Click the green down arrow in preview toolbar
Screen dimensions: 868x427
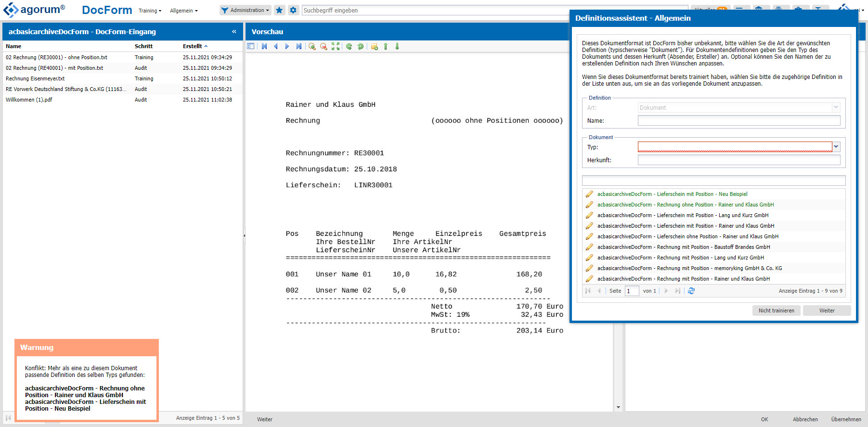[397, 46]
